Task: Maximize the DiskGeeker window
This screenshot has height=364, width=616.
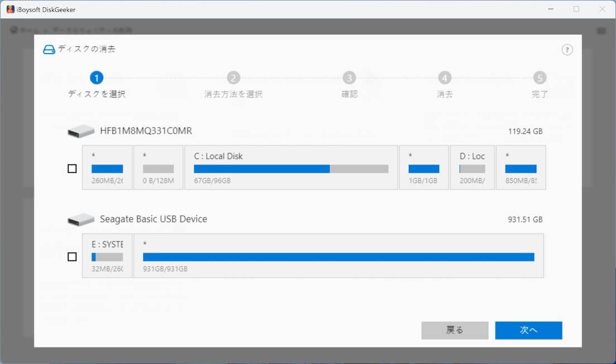Action: coord(576,9)
